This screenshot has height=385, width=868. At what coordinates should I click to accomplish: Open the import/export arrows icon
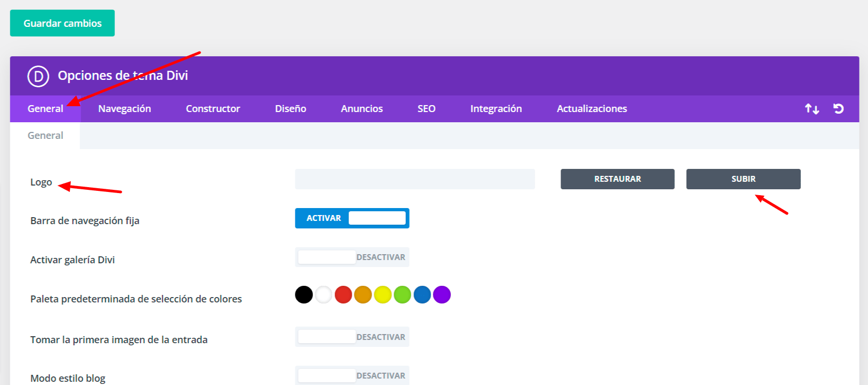(812, 109)
